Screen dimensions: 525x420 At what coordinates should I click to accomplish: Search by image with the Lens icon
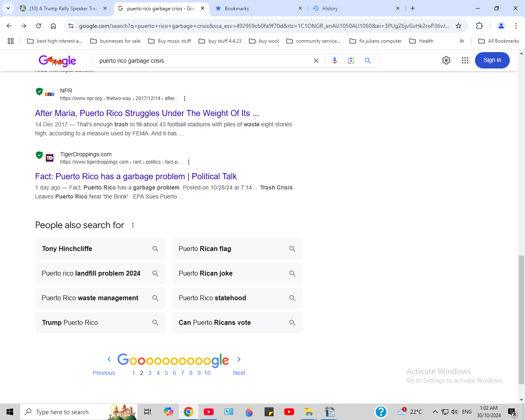[351, 61]
